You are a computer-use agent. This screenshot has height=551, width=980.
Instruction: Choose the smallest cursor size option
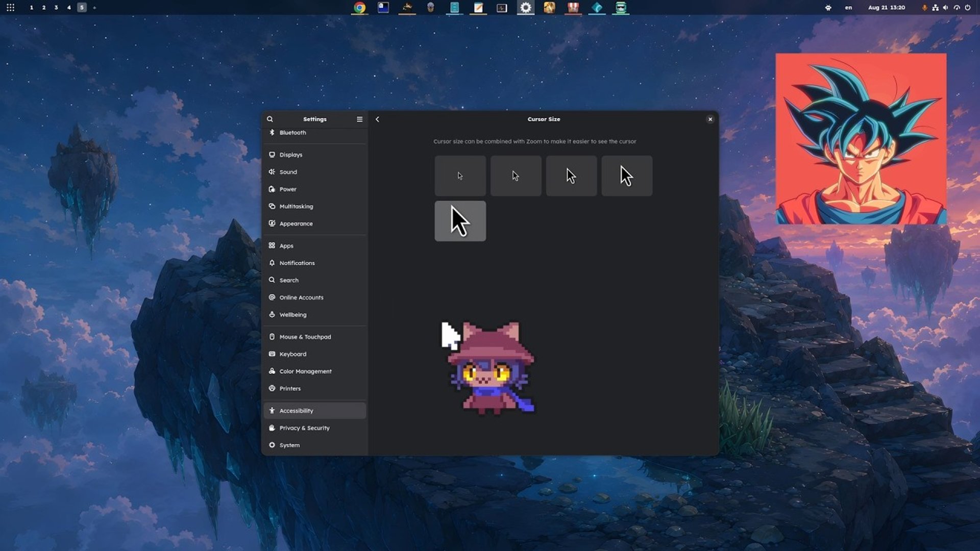coord(460,176)
